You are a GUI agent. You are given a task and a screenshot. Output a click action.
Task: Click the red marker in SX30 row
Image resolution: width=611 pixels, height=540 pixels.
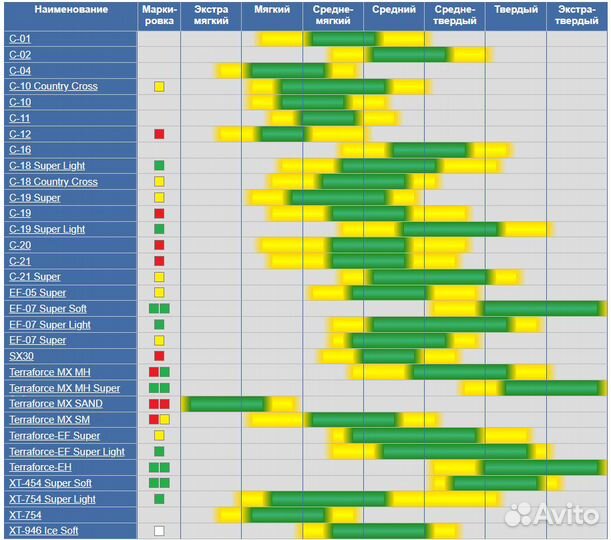coord(159,356)
